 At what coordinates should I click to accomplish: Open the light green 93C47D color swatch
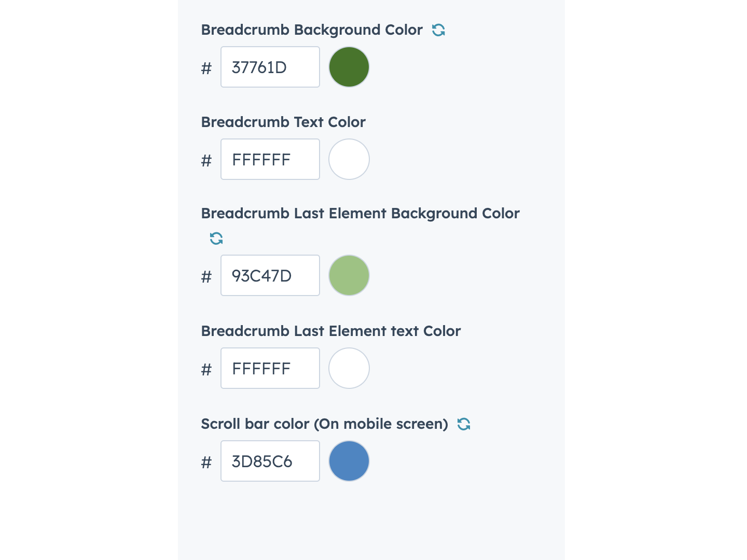[x=349, y=275]
